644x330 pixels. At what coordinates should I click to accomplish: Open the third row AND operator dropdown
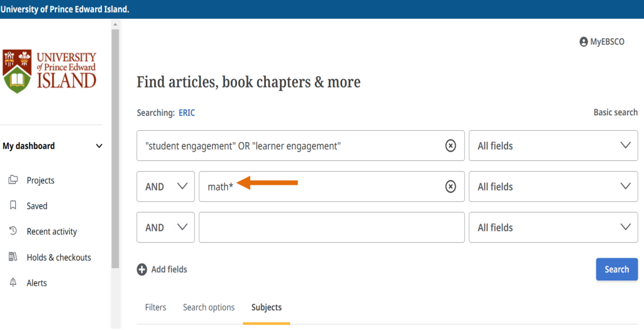point(165,228)
